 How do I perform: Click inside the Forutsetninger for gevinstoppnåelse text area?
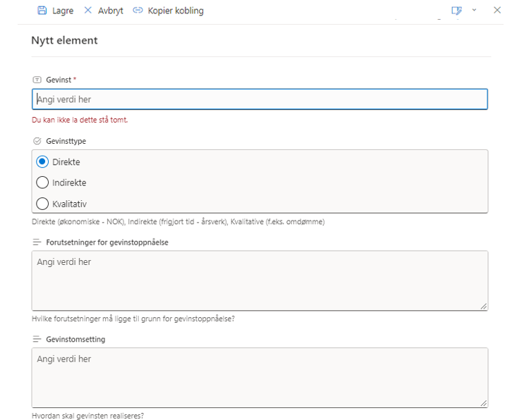point(259,280)
